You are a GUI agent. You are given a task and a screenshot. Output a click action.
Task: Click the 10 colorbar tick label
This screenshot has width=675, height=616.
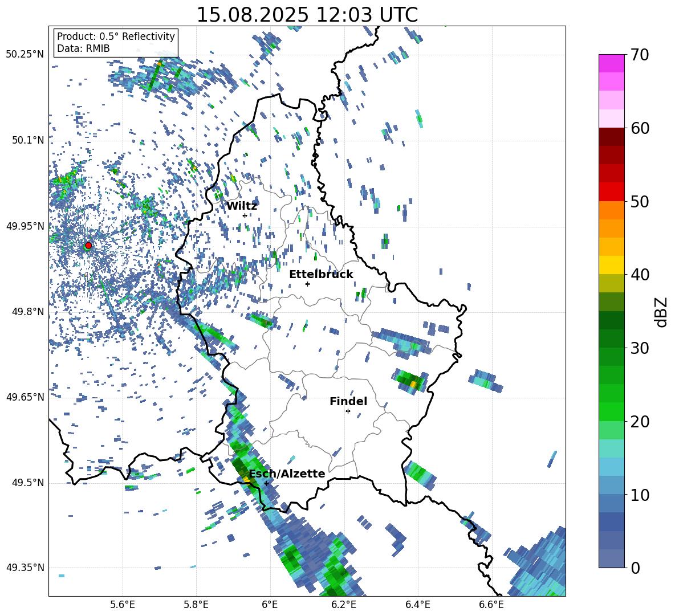640,495
